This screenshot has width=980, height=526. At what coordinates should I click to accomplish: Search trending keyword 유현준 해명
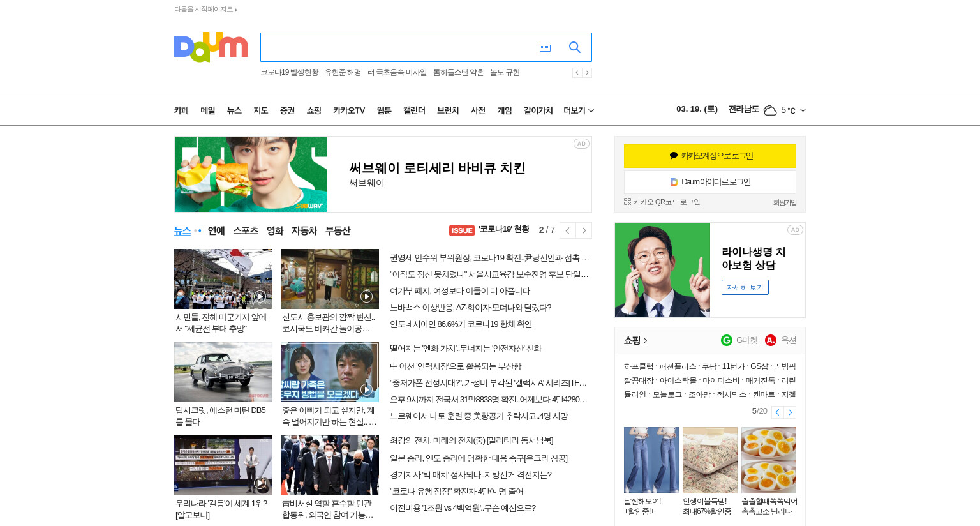click(343, 73)
